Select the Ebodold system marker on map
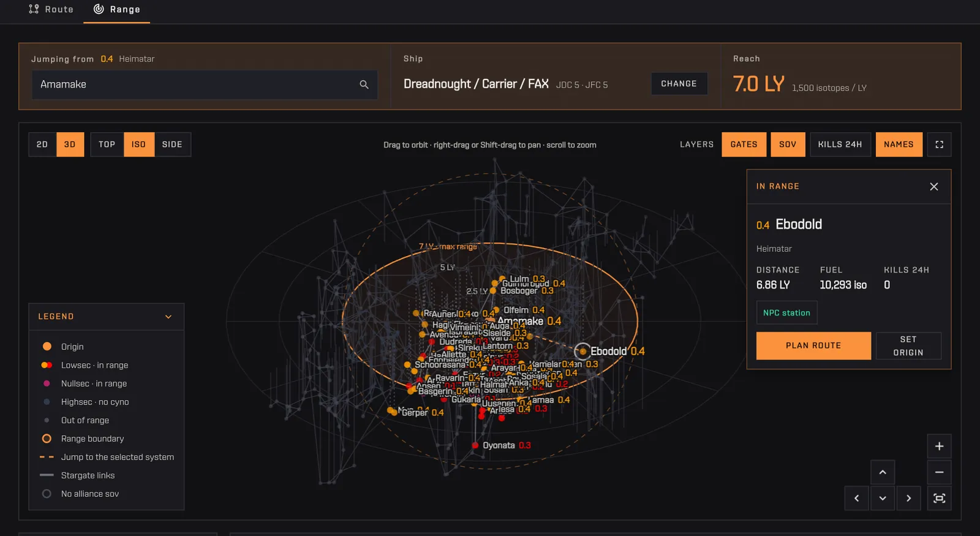Image resolution: width=980 pixels, height=536 pixels. [x=582, y=351]
